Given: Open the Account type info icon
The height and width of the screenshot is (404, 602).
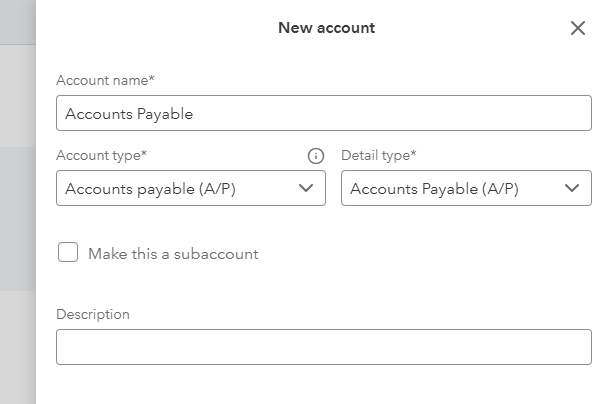Looking at the screenshot, I should 316,156.
